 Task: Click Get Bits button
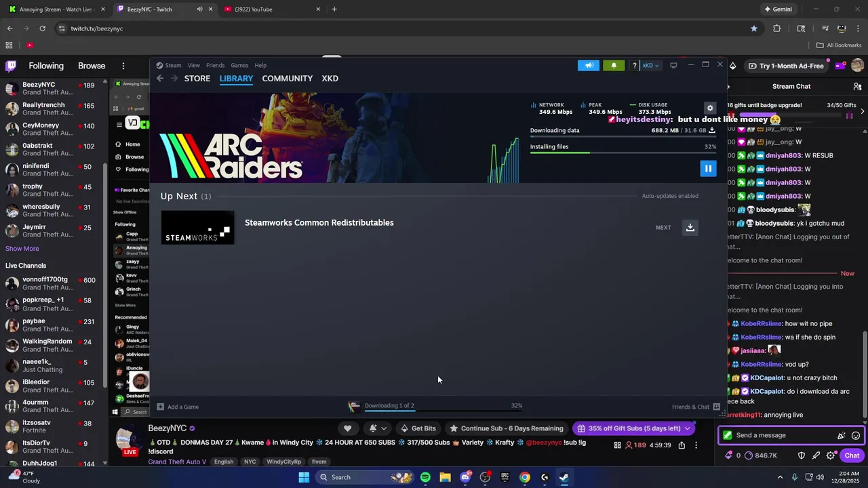(418, 428)
